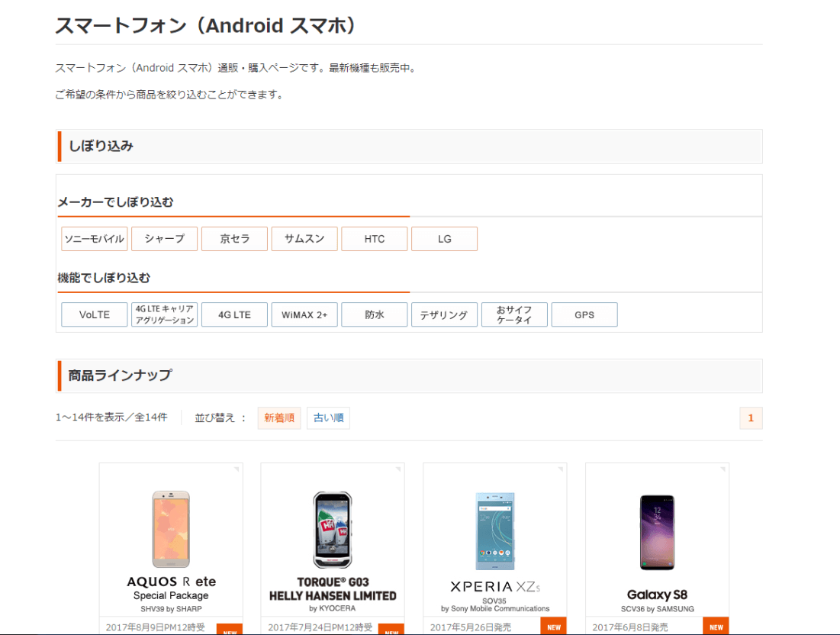Click corner arrow on TORQUE G03 card
The width and height of the screenshot is (840, 635).
point(398,469)
